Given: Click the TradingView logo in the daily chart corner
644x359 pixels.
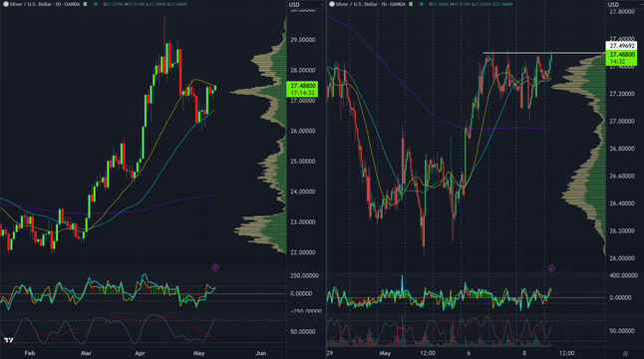Looking at the screenshot, I should (8, 340).
